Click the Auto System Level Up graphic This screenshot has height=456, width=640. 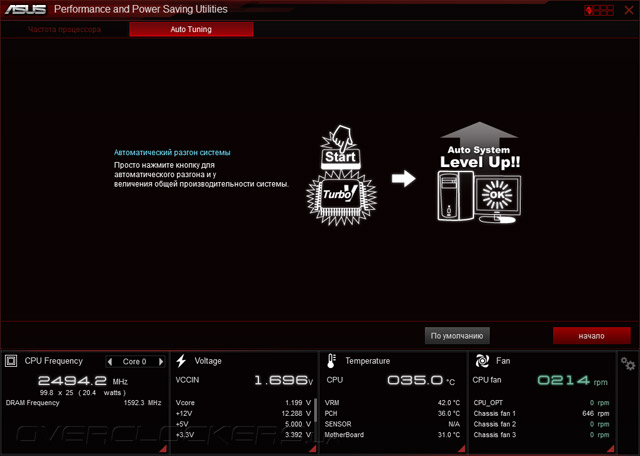[x=479, y=173]
